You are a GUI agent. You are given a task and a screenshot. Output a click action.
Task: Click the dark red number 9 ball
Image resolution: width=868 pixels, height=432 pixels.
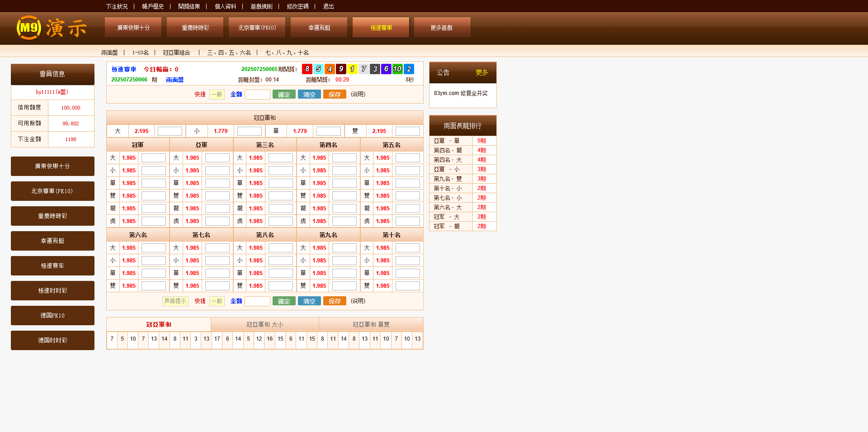(341, 69)
